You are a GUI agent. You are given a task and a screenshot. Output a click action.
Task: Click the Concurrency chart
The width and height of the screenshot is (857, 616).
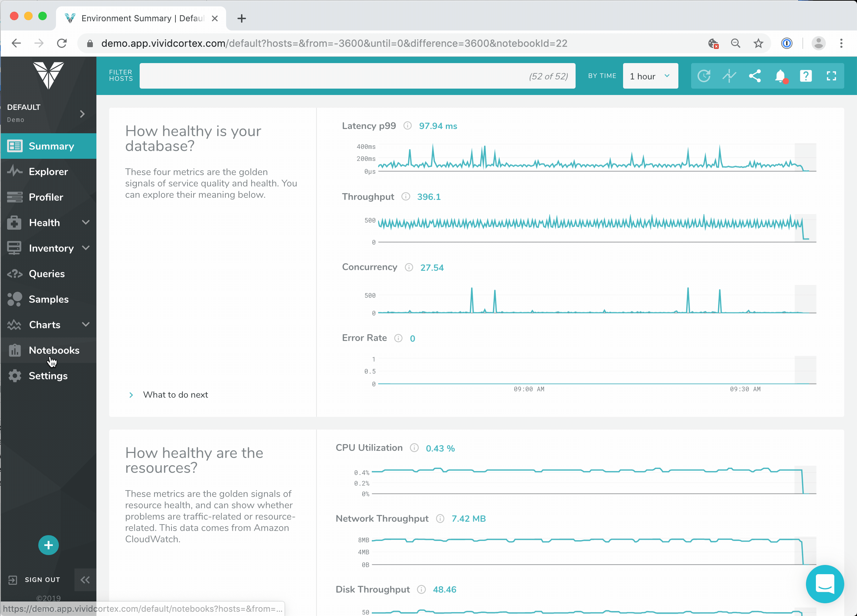(597, 299)
